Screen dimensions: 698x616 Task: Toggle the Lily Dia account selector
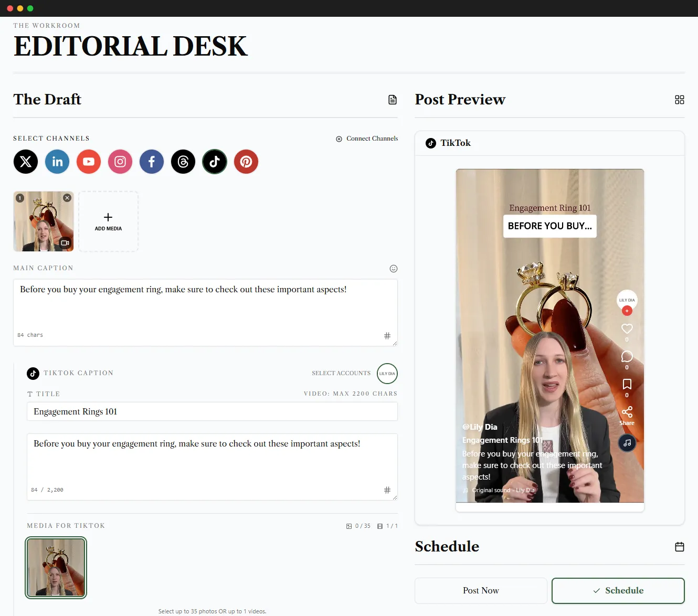(387, 373)
